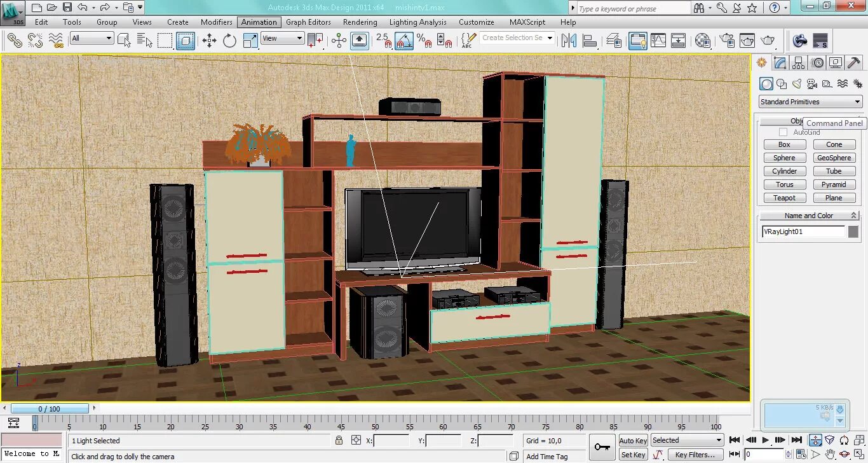This screenshot has height=463, width=868.
Task: Select the Cameras category icon
Action: [x=812, y=84]
